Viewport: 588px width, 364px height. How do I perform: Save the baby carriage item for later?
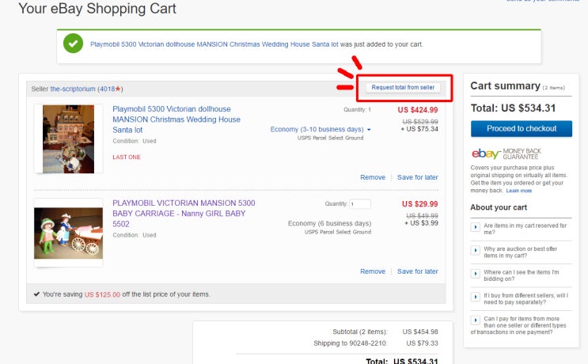coord(417,271)
